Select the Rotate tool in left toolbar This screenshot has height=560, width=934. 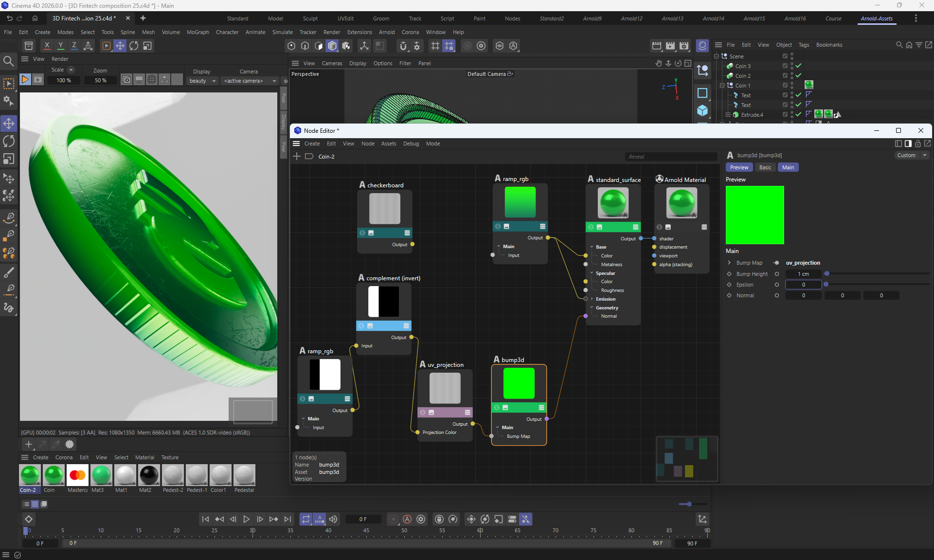(x=9, y=141)
